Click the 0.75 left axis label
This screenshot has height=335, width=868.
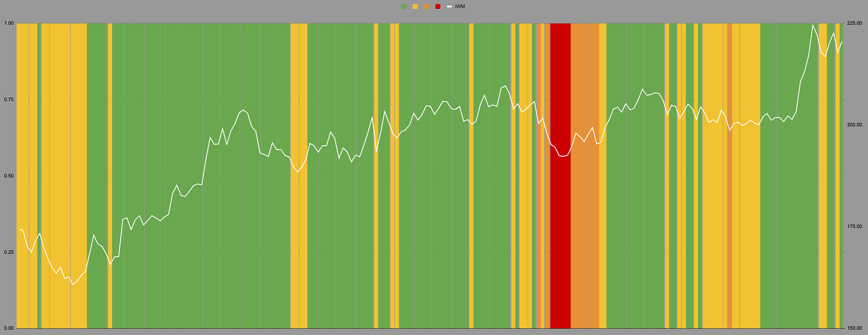tap(8, 100)
